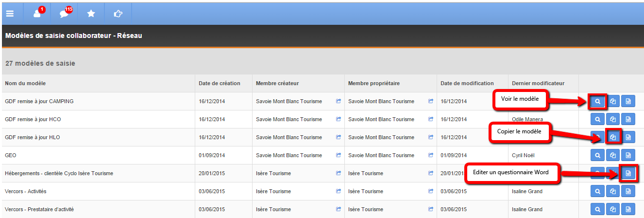This screenshot has width=644, height=218.
Task: Open creator member link for GDF CAMPING row
Action: click(339, 101)
